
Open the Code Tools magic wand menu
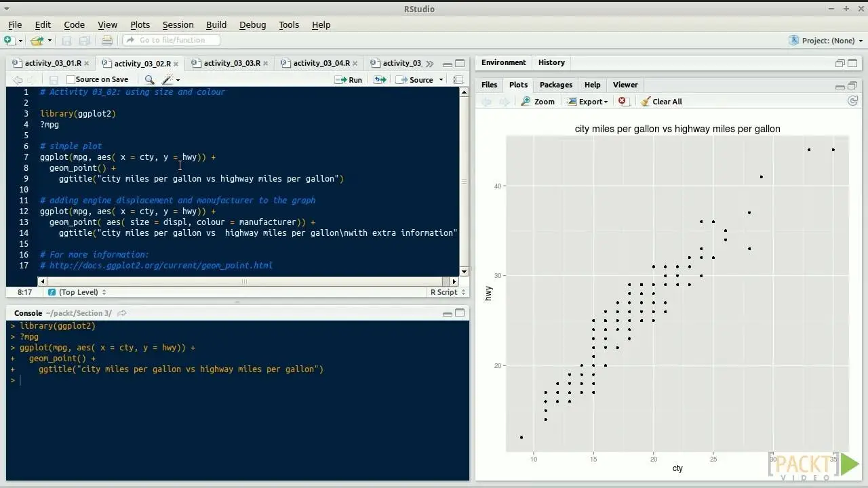(x=171, y=80)
